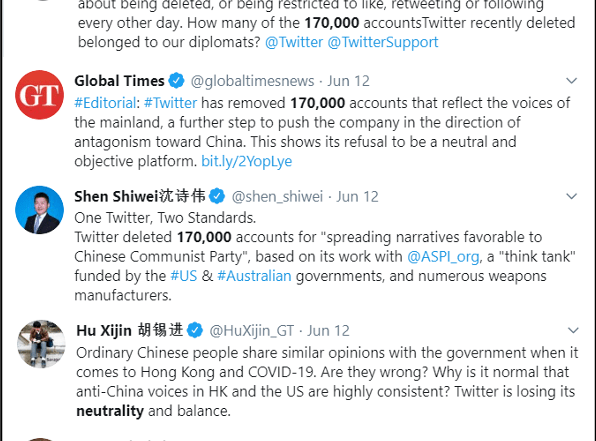Click Global Times verified badge
Screen dimensions: 596x441
tap(176, 81)
